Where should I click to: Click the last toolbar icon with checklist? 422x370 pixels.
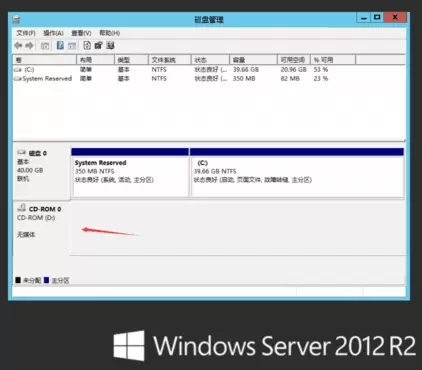pyautogui.click(x=110, y=45)
